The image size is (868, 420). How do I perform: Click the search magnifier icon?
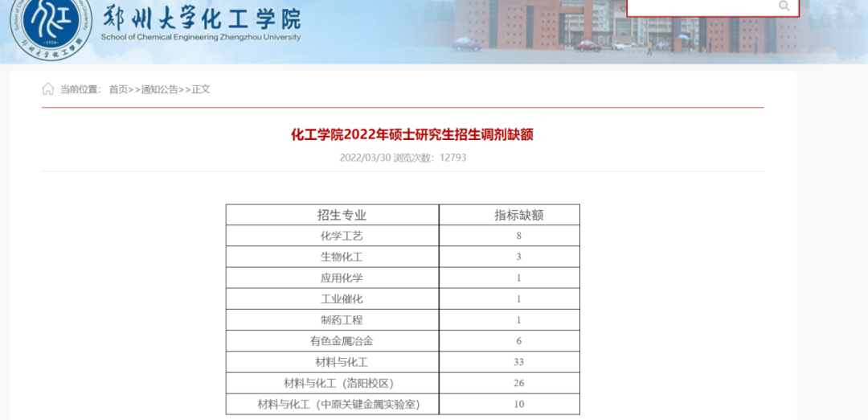[x=784, y=6]
